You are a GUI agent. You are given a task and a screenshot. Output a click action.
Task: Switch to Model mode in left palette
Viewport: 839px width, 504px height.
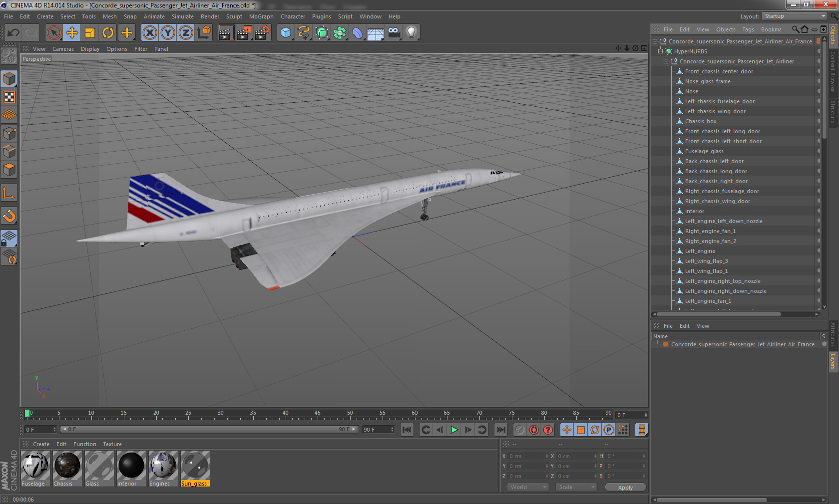9,79
